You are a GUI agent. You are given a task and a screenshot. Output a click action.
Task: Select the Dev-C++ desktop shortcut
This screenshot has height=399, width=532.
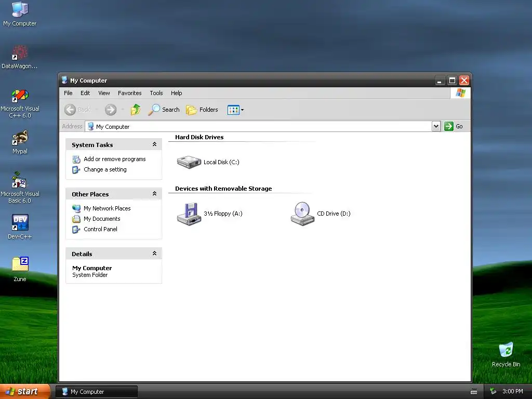[x=20, y=227]
